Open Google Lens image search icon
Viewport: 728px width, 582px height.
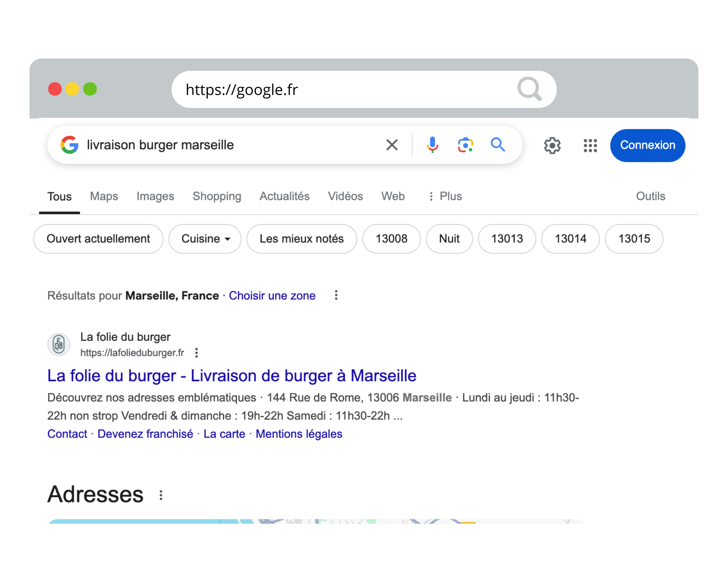coord(466,145)
